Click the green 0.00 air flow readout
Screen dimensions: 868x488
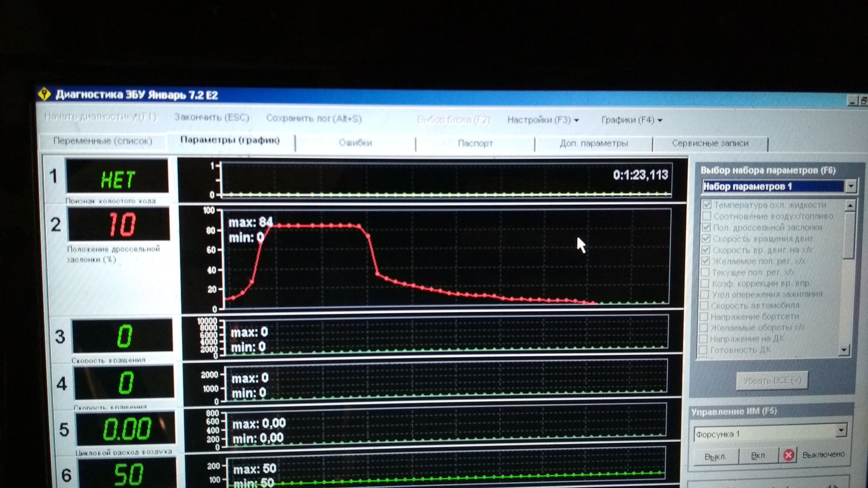pyautogui.click(x=126, y=429)
